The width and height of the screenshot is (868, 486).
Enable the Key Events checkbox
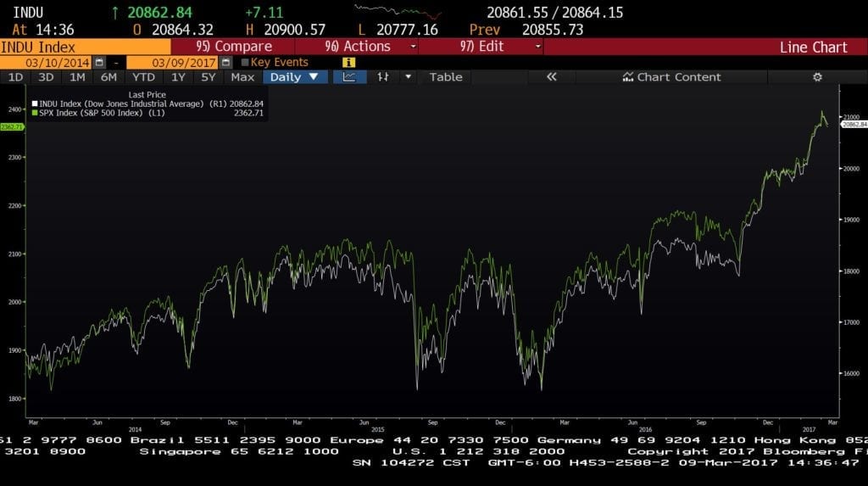pos(245,63)
